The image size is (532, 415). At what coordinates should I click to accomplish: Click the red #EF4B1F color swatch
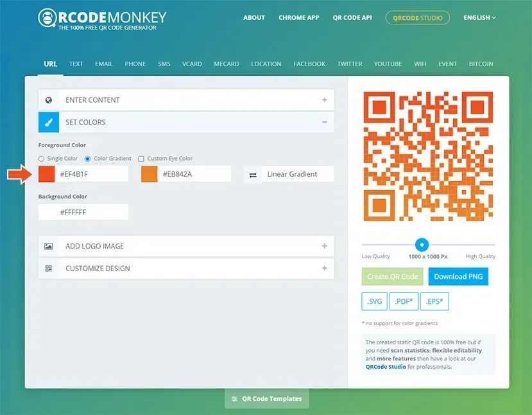coord(46,174)
